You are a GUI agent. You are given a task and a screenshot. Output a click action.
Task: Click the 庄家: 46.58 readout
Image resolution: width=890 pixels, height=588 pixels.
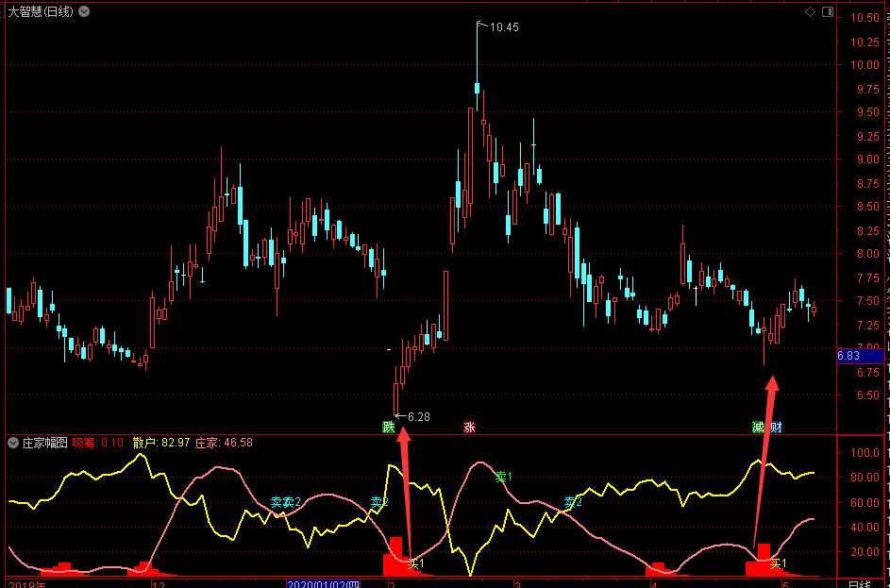(224, 443)
